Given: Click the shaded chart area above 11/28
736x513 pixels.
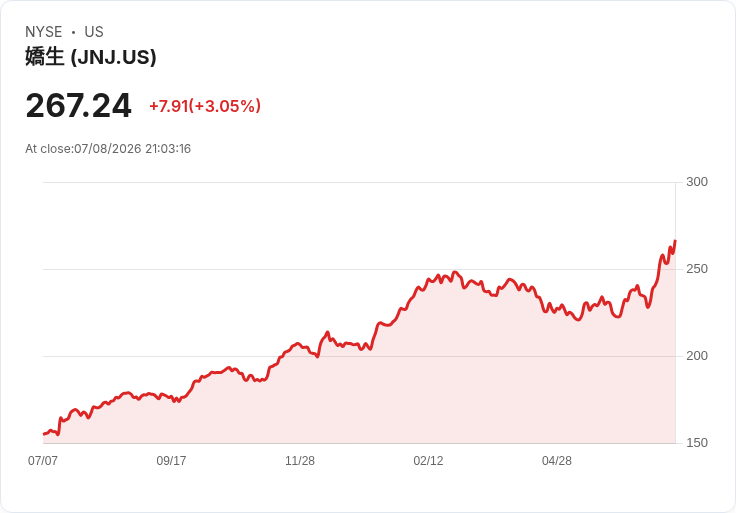Looking at the screenshot, I should tap(300, 397).
